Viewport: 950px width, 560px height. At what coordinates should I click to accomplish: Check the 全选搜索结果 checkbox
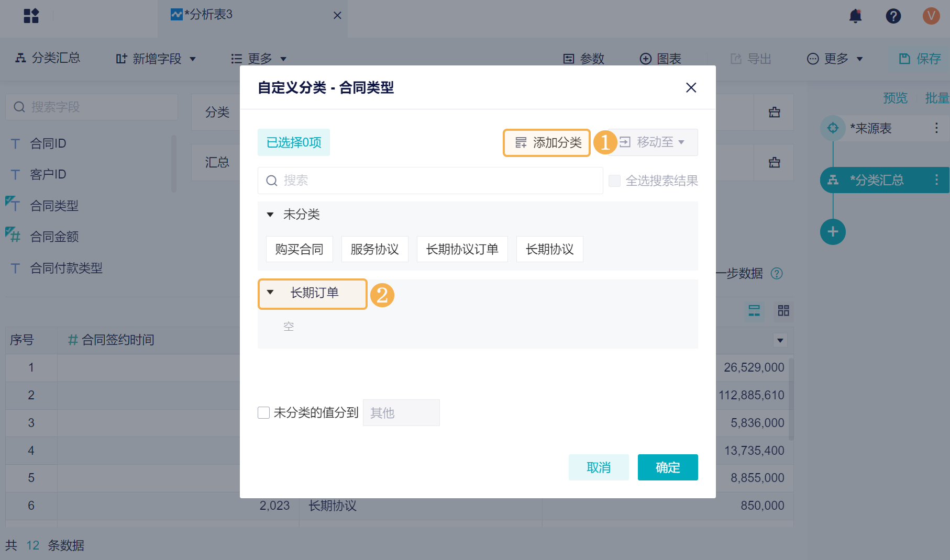tap(615, 181)
